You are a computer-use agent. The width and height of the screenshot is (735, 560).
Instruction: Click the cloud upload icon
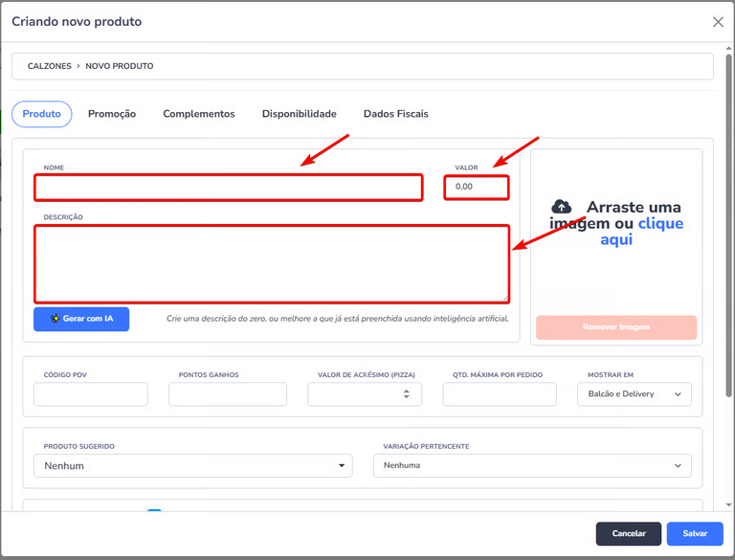pos(562,207)
